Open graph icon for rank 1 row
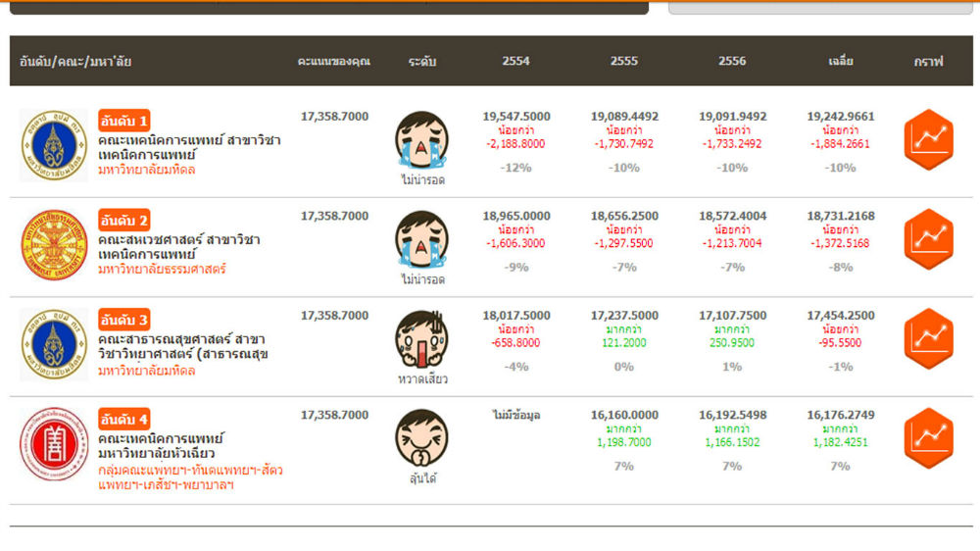The height and width of the screenshot is (551, 980). 927,140
